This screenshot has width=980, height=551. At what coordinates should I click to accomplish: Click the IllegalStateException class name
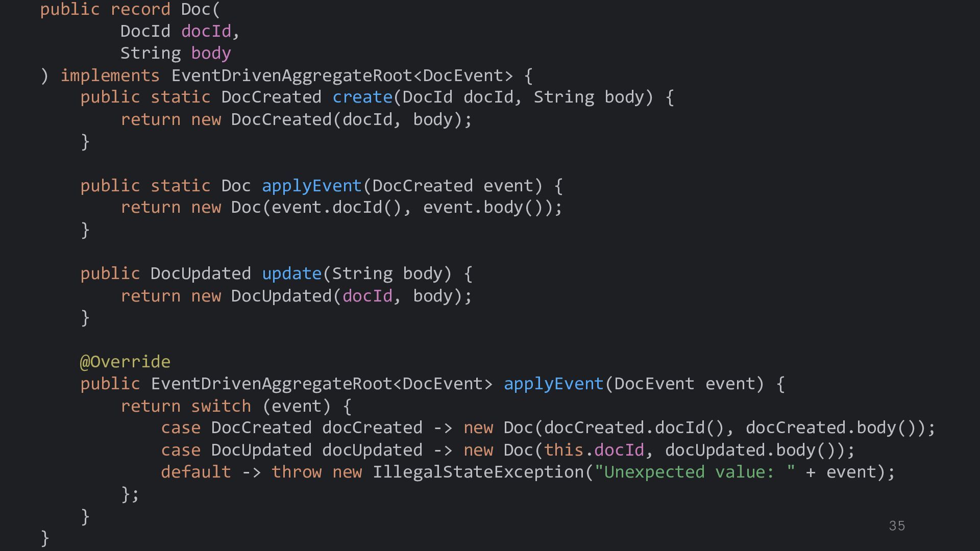478,472
